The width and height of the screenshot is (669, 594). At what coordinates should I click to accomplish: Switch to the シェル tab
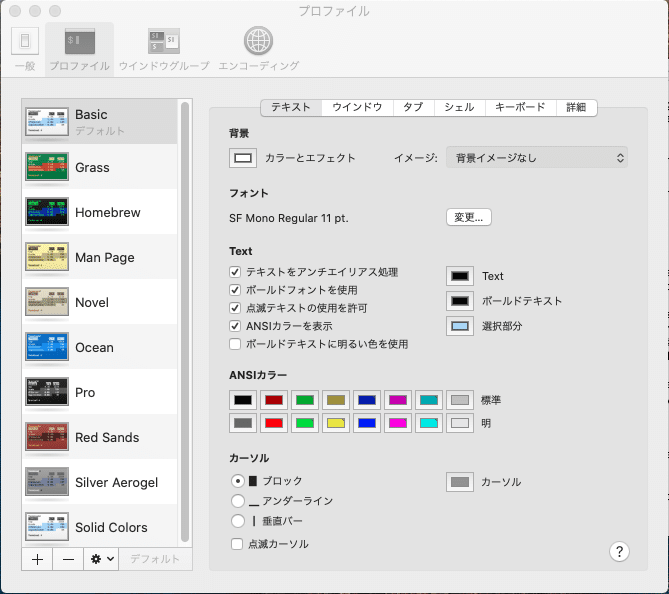point(460,107)
